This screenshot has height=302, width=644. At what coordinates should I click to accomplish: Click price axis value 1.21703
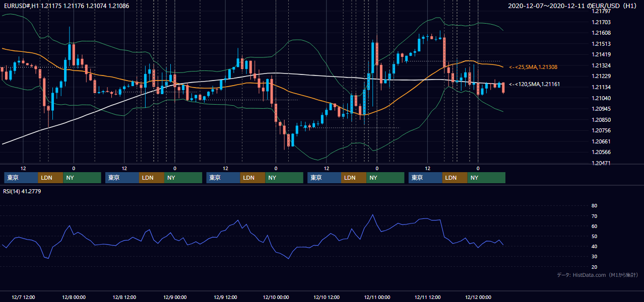[x=601, y=22]
